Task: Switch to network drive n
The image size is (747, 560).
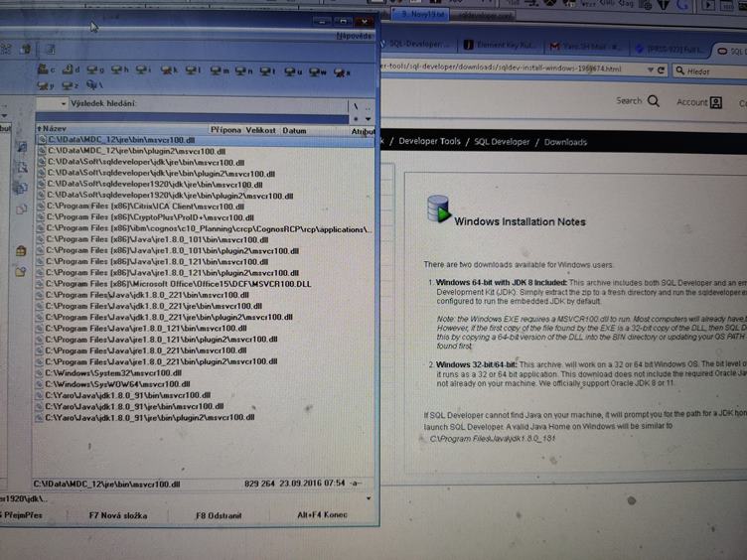Action: pos(244,70)
